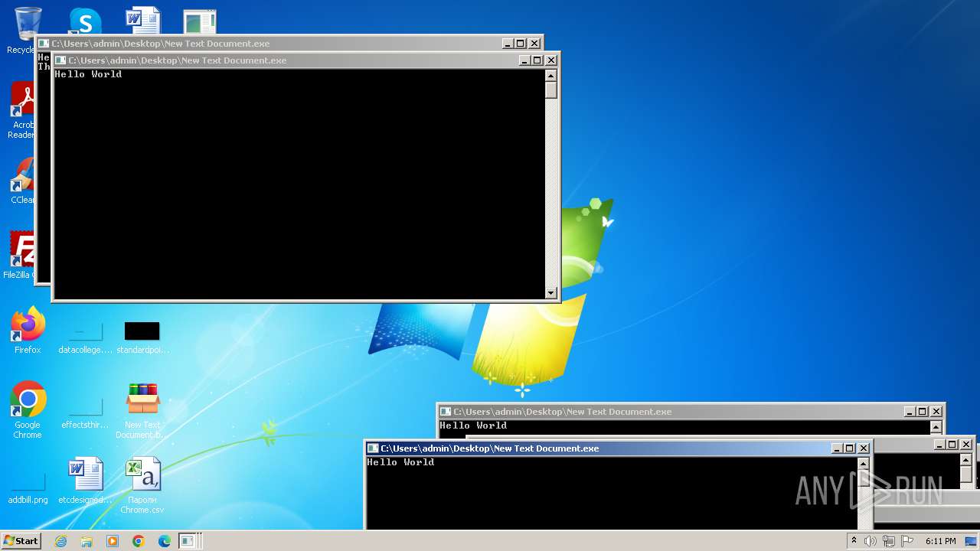The image size is (980, 551).
Task: Open Windows Explorer from the taskbar
Action: tap(87, 541)
